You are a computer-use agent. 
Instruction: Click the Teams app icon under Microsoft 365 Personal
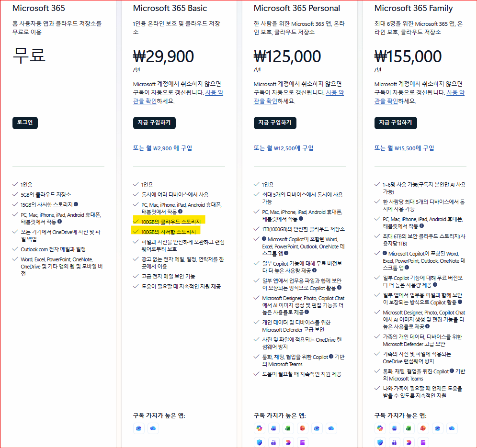[x=273, y=442]
